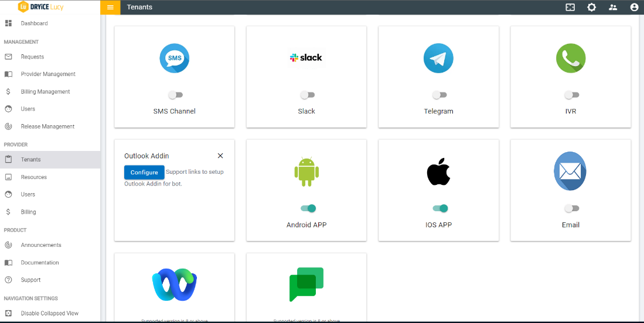Click the DRYiCE Lucy logo

(40, 7)
